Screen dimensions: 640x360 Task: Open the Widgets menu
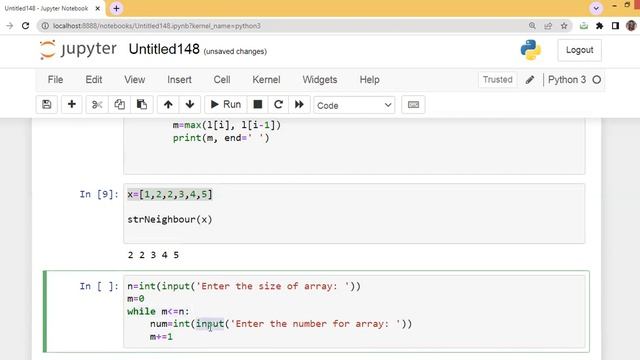[x=320, y=80]
